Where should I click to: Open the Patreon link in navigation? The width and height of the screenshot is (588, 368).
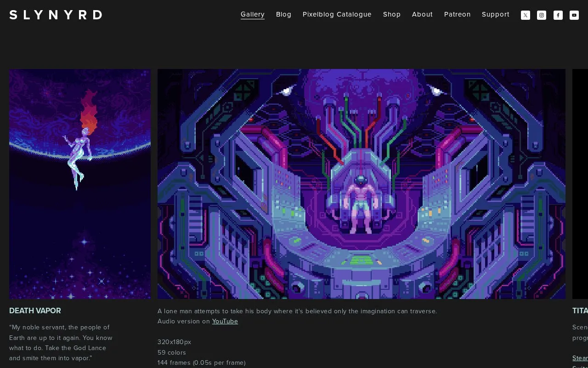[x=458, y=14]
